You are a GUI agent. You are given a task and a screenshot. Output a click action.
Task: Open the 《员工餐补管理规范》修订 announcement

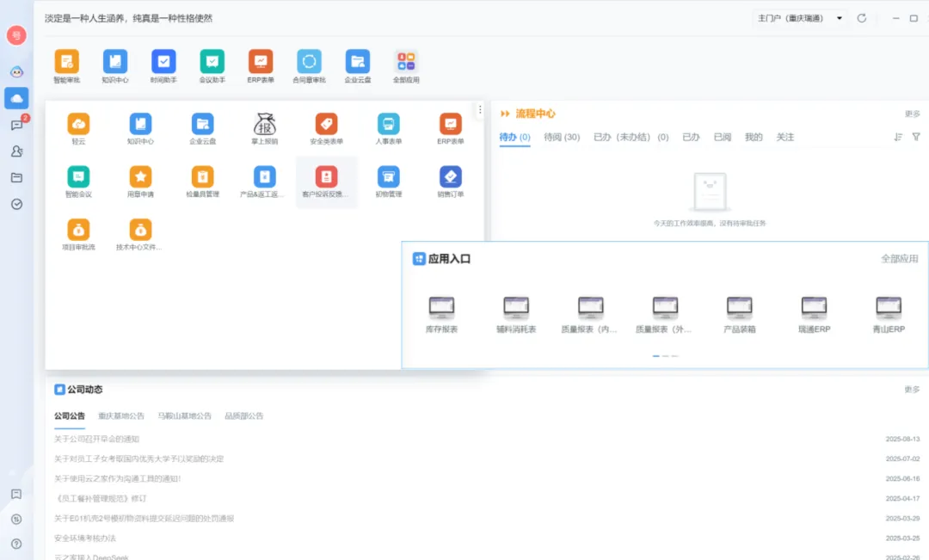pyautogui.click(x=101, y=499)
